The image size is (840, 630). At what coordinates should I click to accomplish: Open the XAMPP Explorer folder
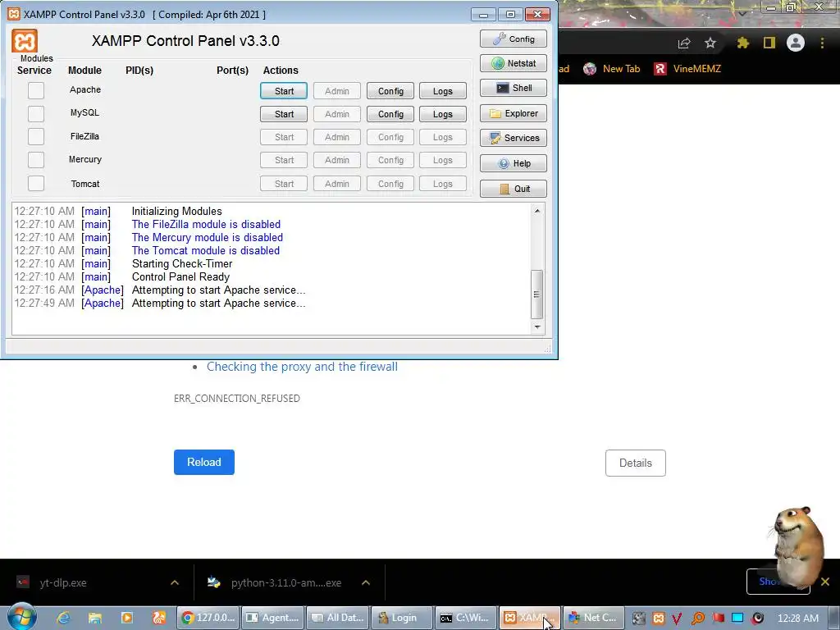tap(514, 113)
